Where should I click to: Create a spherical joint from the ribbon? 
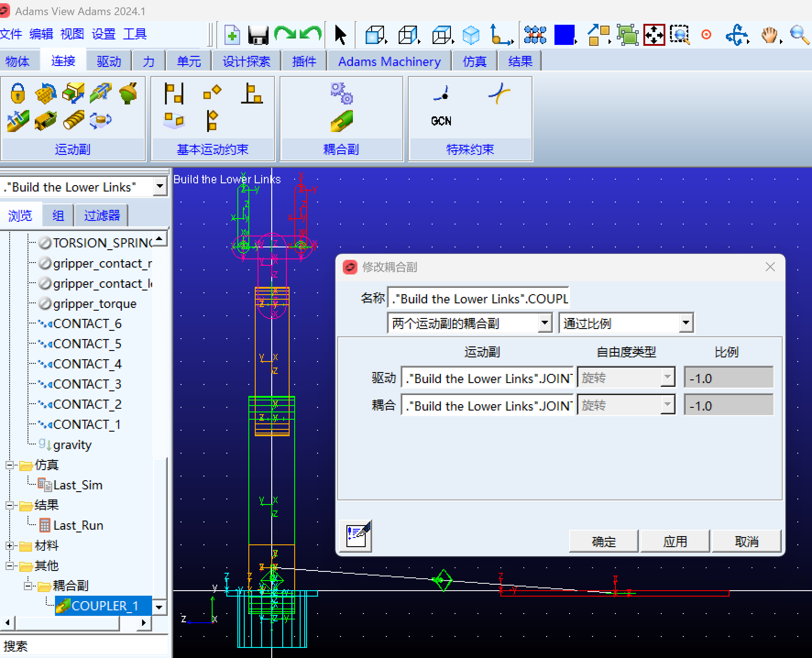[128, 93]
